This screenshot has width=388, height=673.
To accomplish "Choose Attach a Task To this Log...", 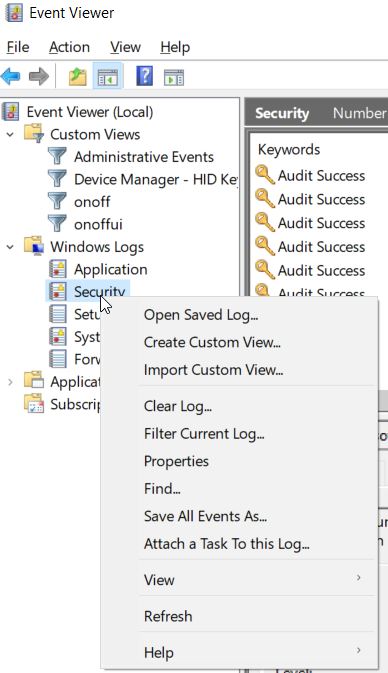I will [x=227, y=544].
